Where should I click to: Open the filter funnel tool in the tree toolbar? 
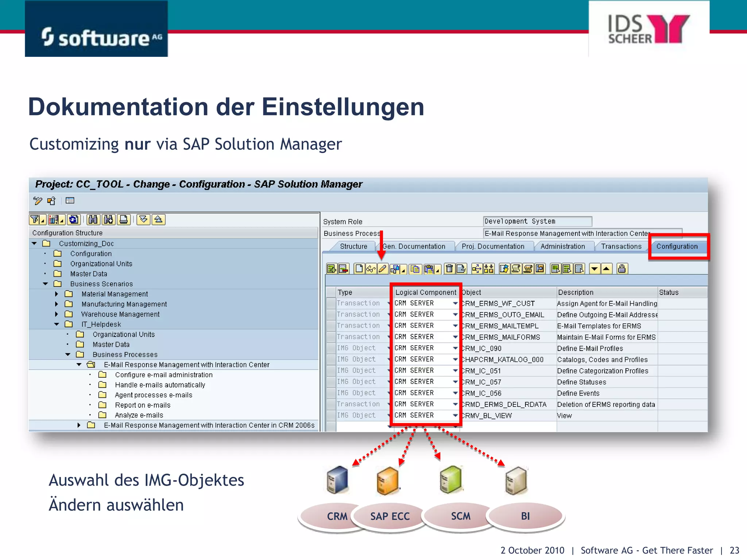[38, 219]
